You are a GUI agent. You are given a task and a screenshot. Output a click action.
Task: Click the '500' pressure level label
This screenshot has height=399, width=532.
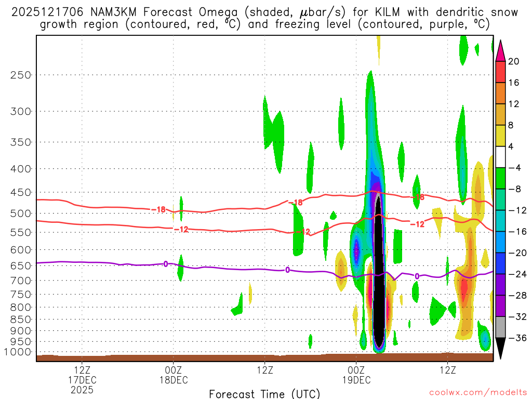[21, 214]
